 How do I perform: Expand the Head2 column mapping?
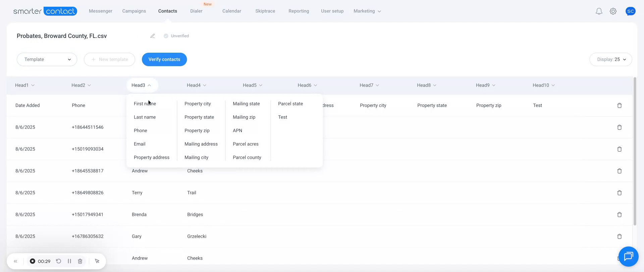pos(81,85)
